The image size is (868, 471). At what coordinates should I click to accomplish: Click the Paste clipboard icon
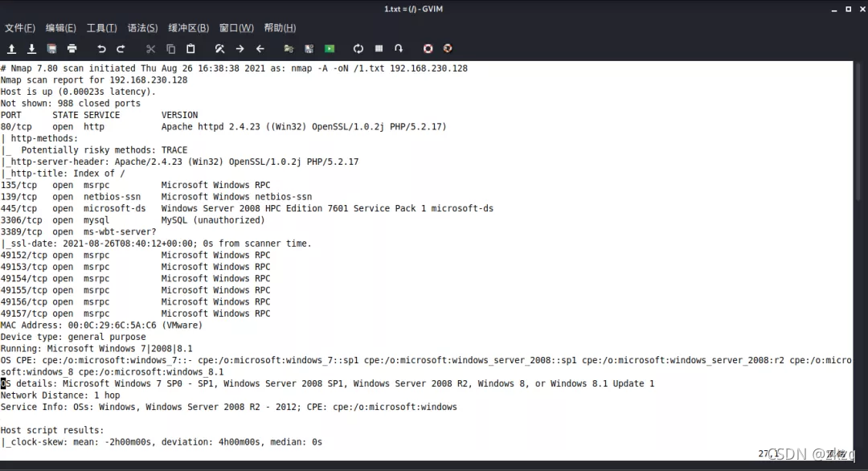click(190, 49)
